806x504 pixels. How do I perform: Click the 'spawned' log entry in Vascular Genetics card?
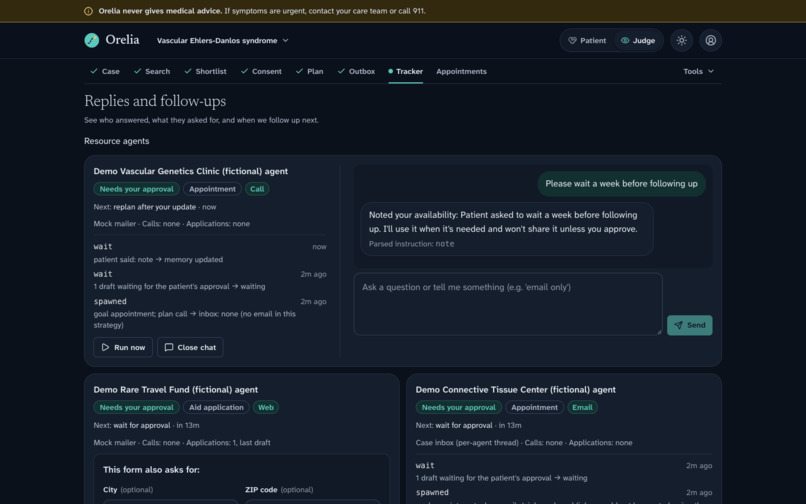[110, 301]
